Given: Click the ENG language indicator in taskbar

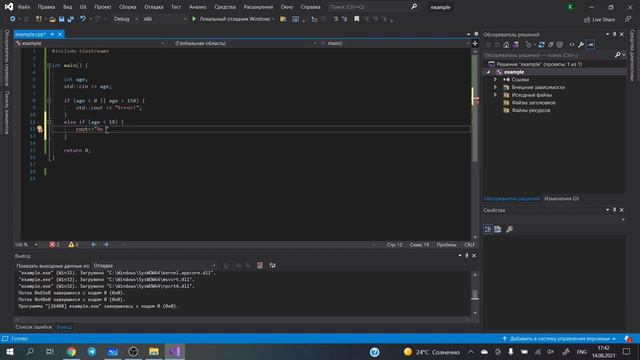Looking at the screenshot, I should 582,351.
